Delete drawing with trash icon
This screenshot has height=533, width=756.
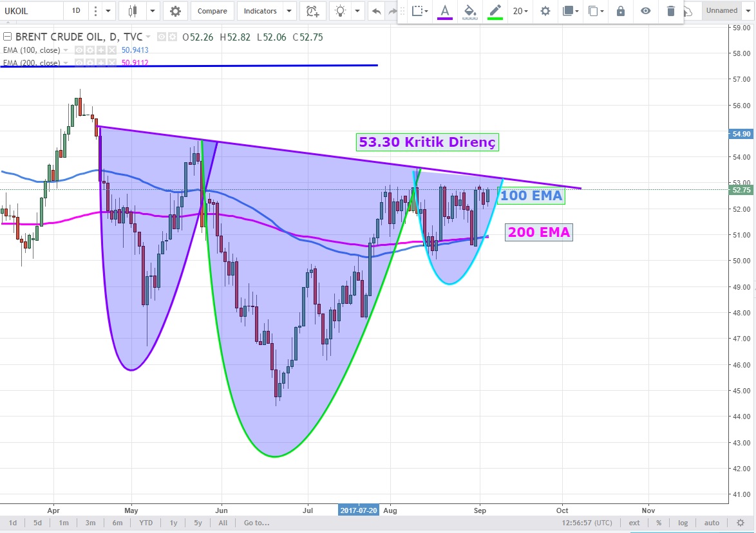click(x=671, y=11)
